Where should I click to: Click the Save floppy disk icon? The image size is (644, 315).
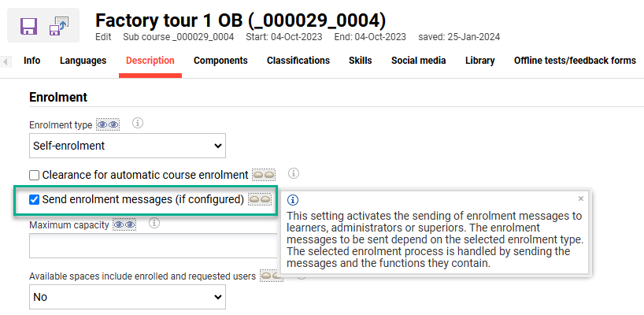click(28, 26)
